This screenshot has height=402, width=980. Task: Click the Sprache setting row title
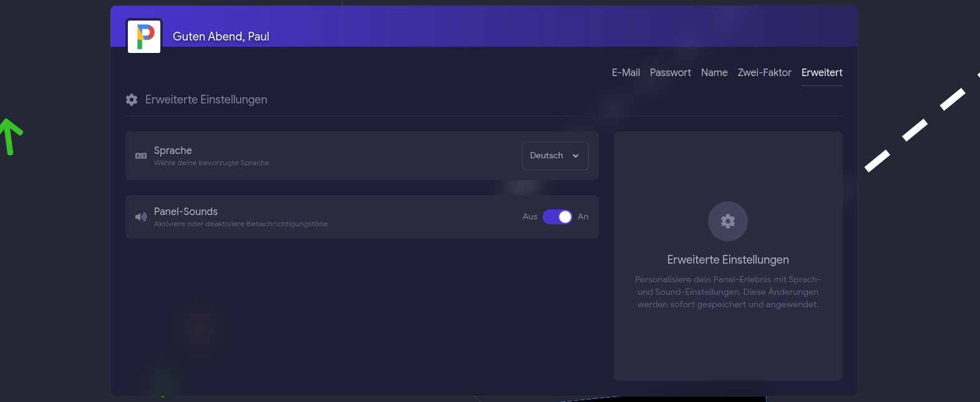(x=173, y=150)
